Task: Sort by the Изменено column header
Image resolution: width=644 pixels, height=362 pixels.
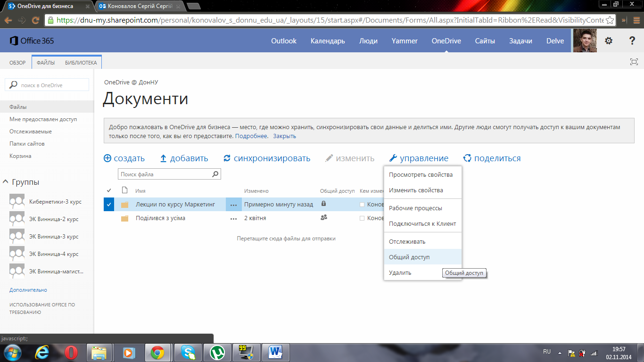Action: click(x=256, y=191)
